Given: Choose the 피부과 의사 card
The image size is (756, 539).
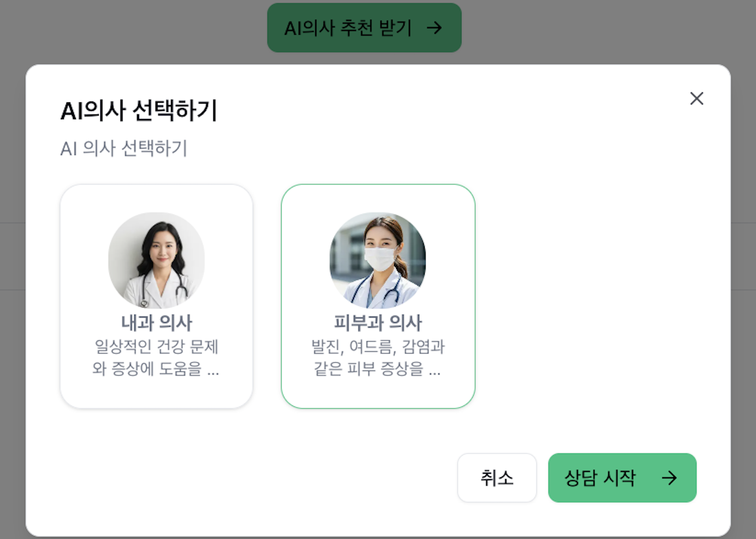Looking at the screenshot, I should click(x=378, y=296).
